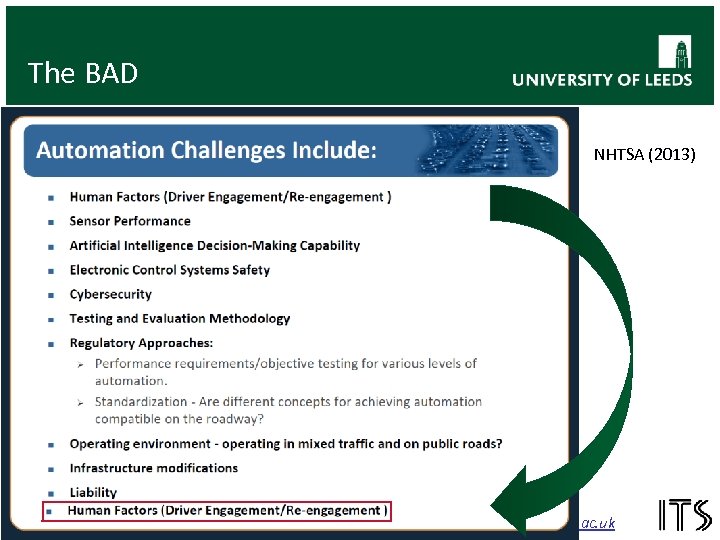Click the first 'Human Factors' bullet under the heading
Image resolution: width=720 pixels, height=540 pixels.
(230, 197)
